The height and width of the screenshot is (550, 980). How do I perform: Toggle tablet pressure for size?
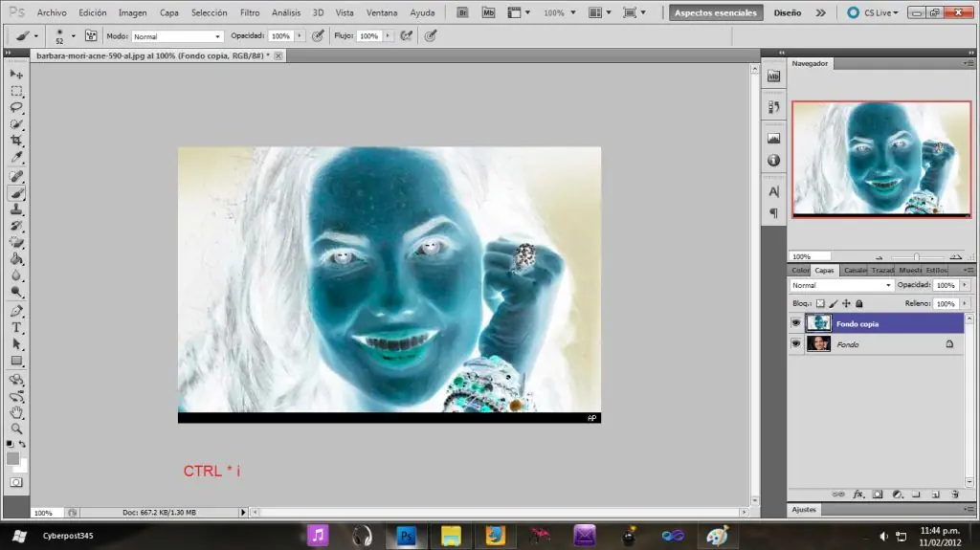click(431, 36)
